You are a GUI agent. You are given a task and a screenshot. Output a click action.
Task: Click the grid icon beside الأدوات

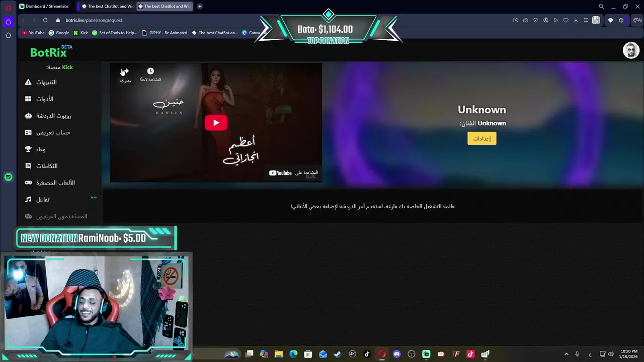[x=28, y=99]
